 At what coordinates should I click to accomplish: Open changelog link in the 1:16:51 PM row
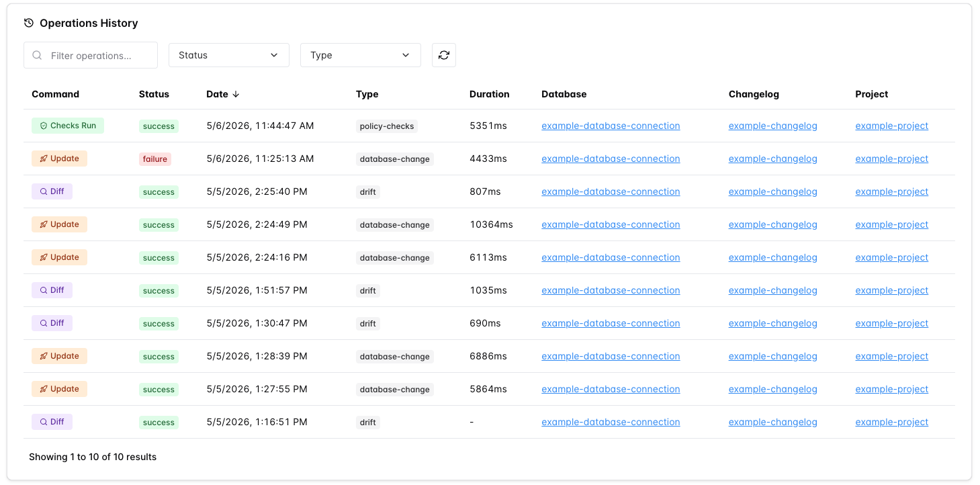pyautogui.click(x=773, y=422)
